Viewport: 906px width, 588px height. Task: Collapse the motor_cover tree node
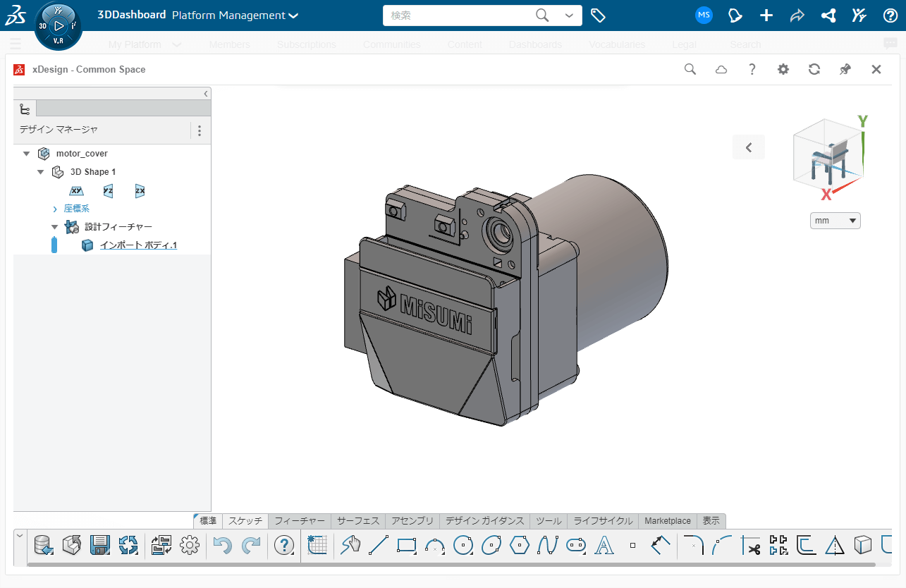26,153
